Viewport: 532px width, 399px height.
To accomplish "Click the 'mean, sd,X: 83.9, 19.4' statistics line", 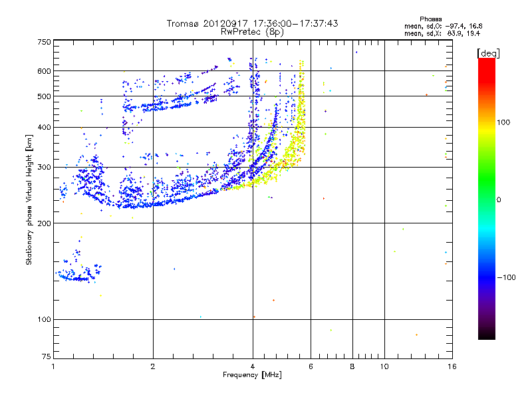I will click(442, 33).
